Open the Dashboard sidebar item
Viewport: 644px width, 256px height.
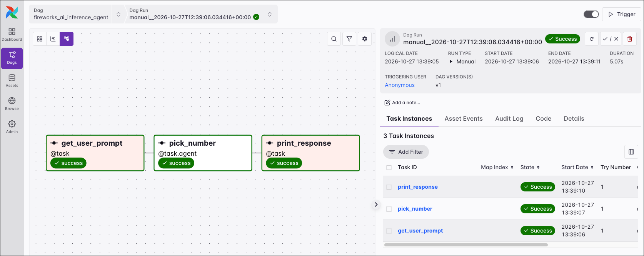(x=12, y=35)
